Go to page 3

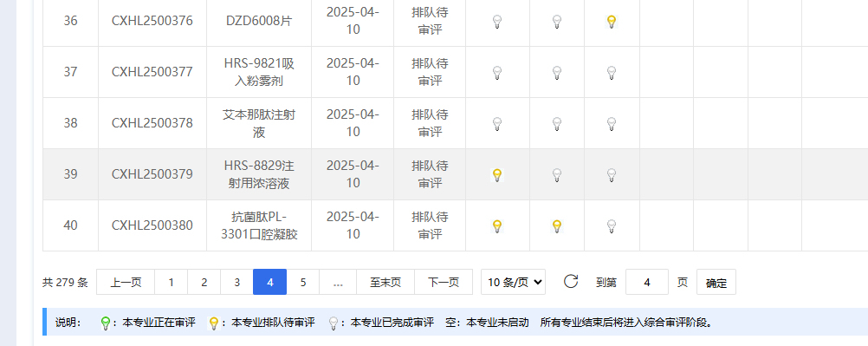coord(237,282)
